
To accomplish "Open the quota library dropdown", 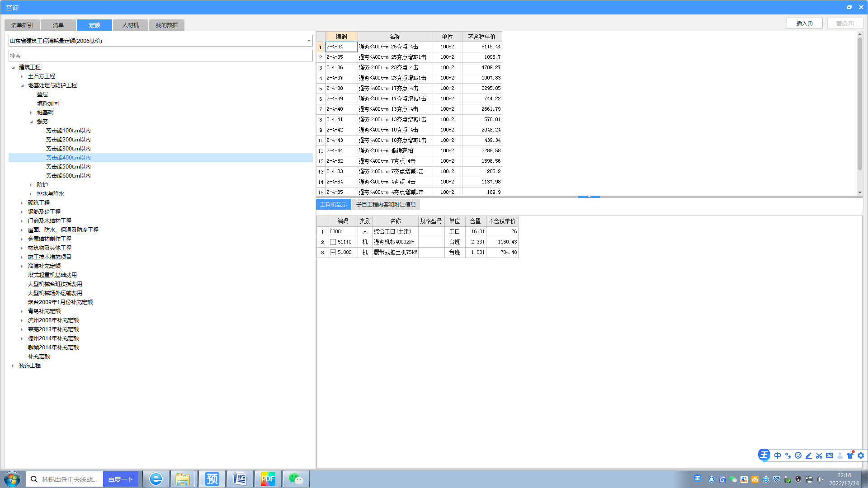I will (x=309, y=41).
